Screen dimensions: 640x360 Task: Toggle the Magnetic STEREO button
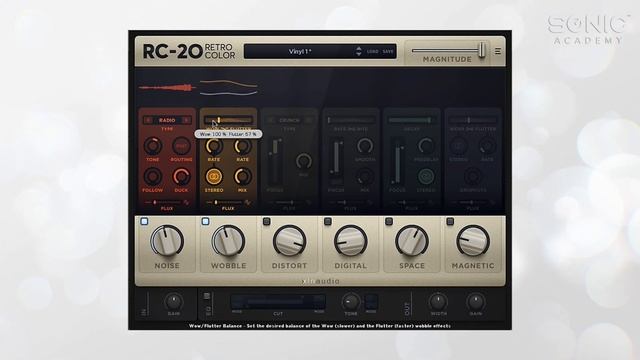click(x=459, y=146)
